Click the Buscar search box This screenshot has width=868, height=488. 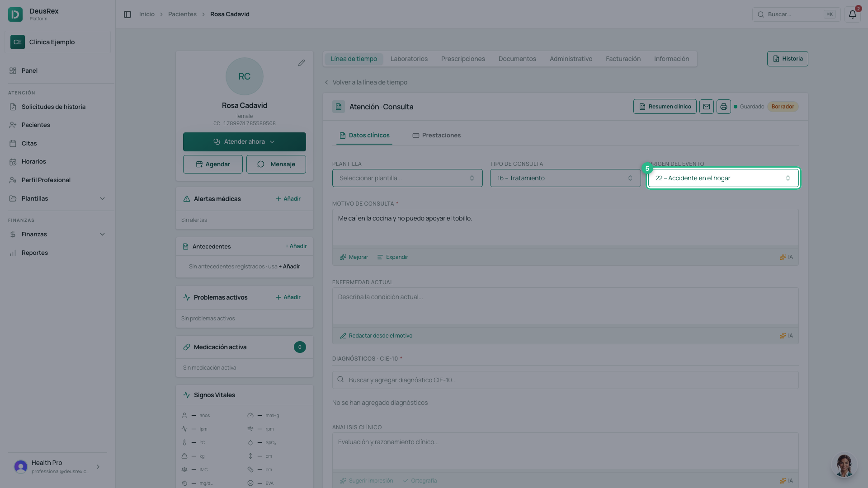point(796,14)
